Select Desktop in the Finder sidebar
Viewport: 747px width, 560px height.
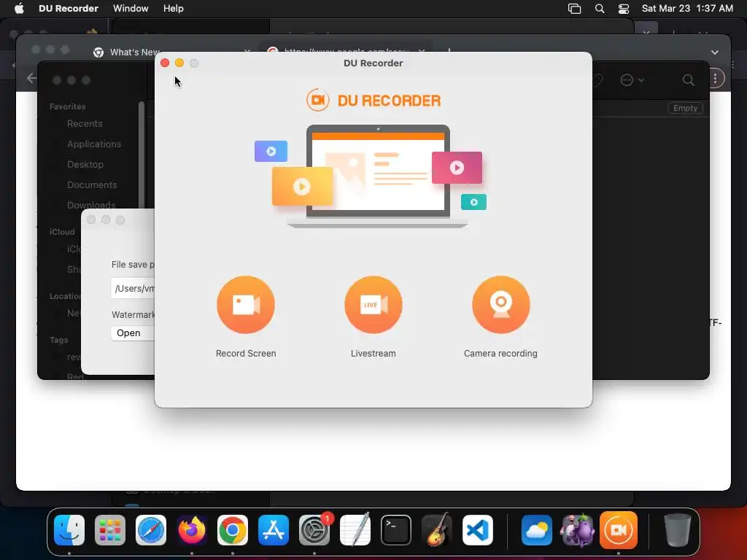tap(85, 165)
